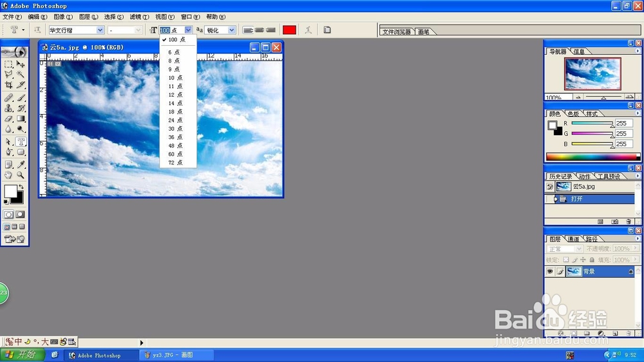Select right align text button
The image size is (644, 362).
(x=270, y=30)
